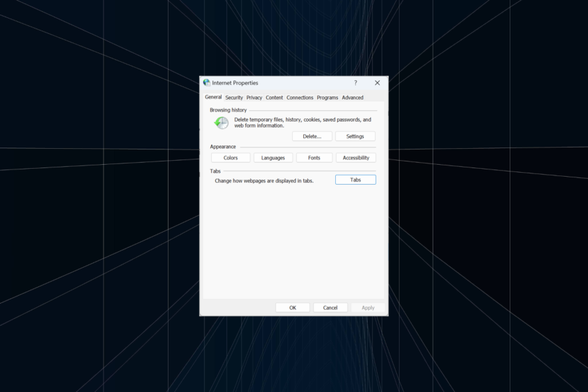Open the Colors appearance button
The height and width of the screenshot is (392, 588).
point(231,157)
